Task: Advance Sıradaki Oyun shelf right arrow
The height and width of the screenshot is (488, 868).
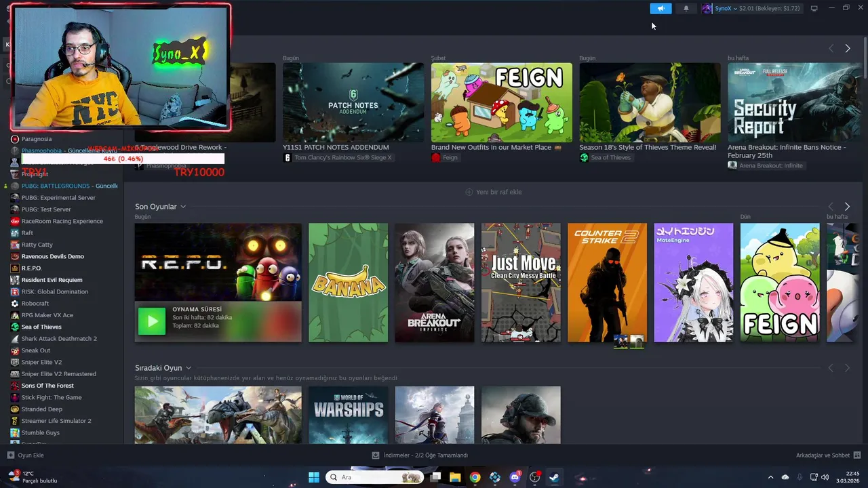Action: coord(847,368)
